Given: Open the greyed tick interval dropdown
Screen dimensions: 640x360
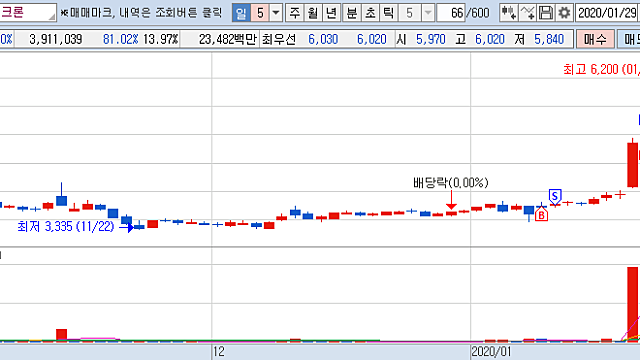Looking at the screenshot, I should (428, 13).
